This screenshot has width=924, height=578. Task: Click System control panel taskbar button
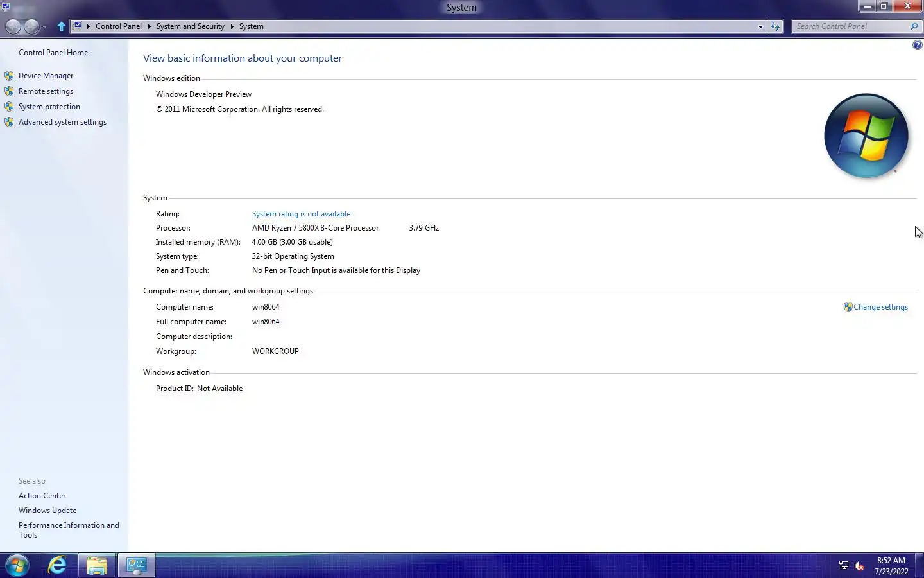(136, 566)
